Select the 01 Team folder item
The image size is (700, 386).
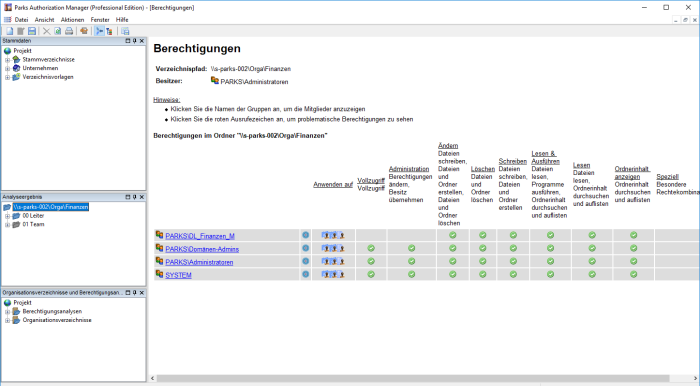[x=33, y=224]
